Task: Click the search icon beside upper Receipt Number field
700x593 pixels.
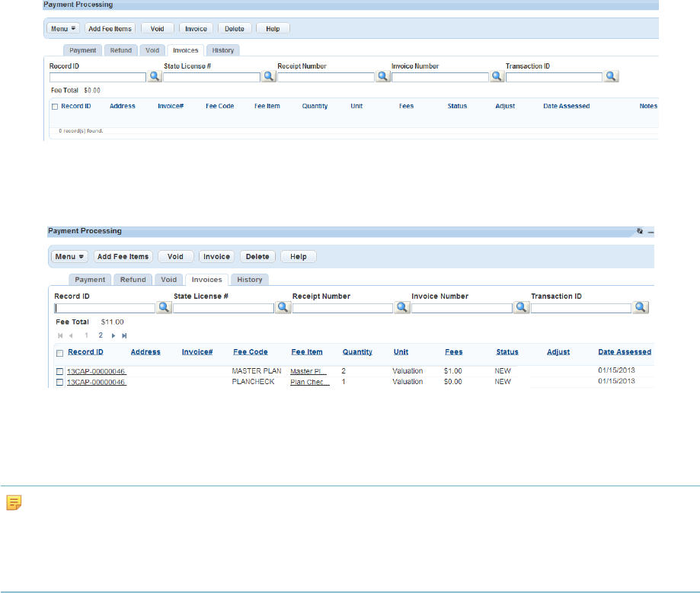Action: coord(382,76)
